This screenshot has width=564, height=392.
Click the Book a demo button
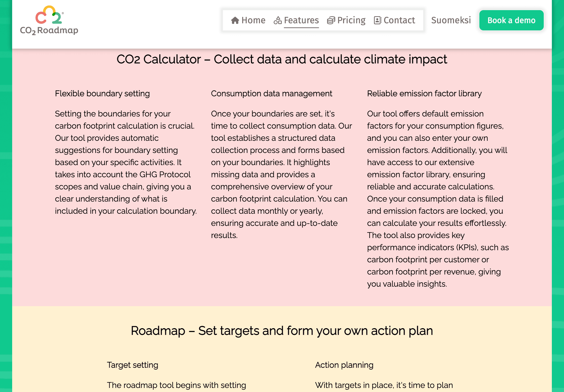pos(511,20)
